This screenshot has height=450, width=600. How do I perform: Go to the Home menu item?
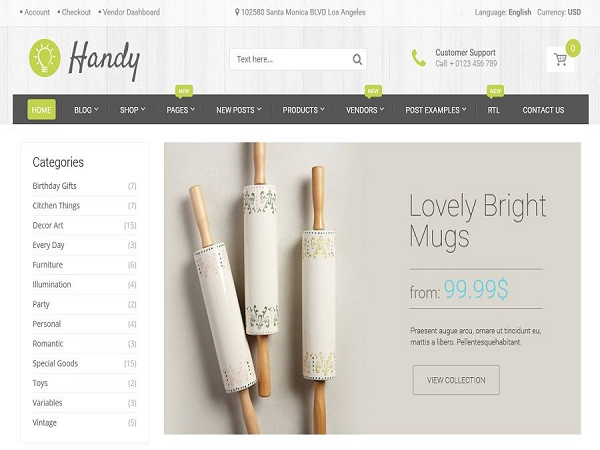click(x=41, y=110)
